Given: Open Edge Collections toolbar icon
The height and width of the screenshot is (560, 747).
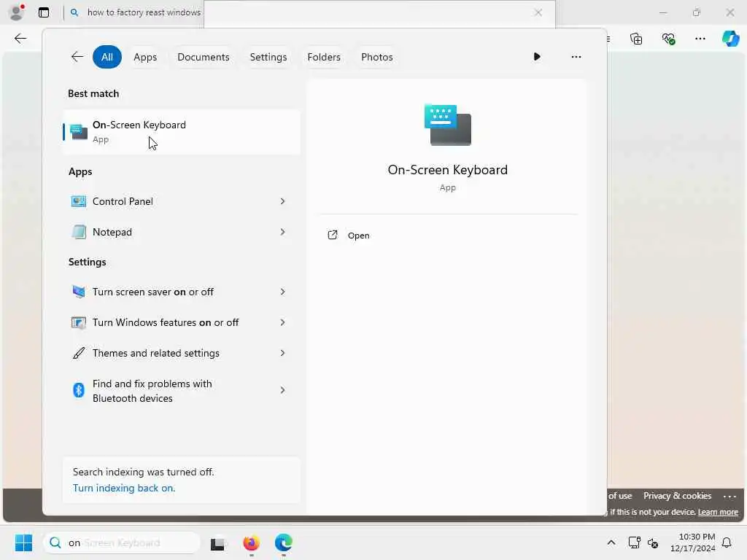Looking at the screenshot, I should [636, 39].
